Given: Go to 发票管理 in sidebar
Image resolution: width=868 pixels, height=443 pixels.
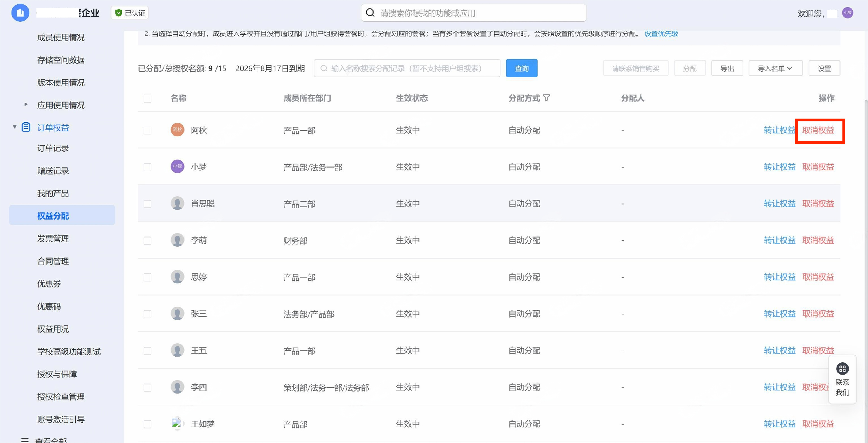Looking at the screenshot, I should [53, 238].
